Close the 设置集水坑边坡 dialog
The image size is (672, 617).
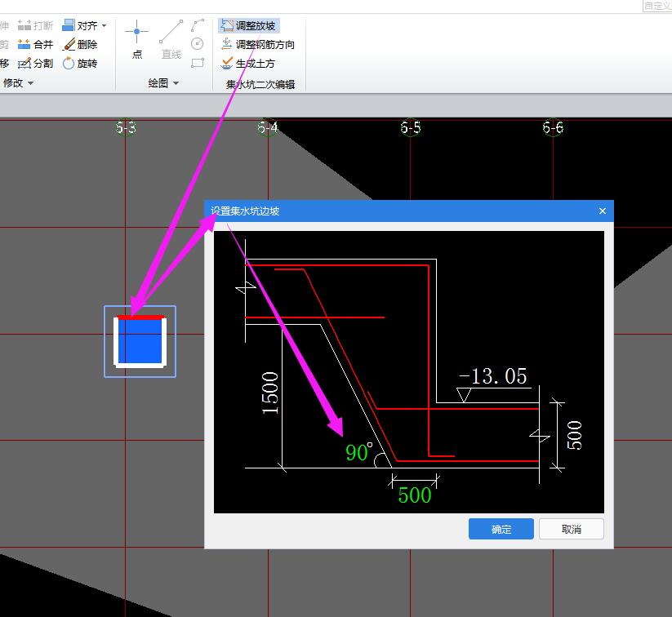[x=602, y=211]
